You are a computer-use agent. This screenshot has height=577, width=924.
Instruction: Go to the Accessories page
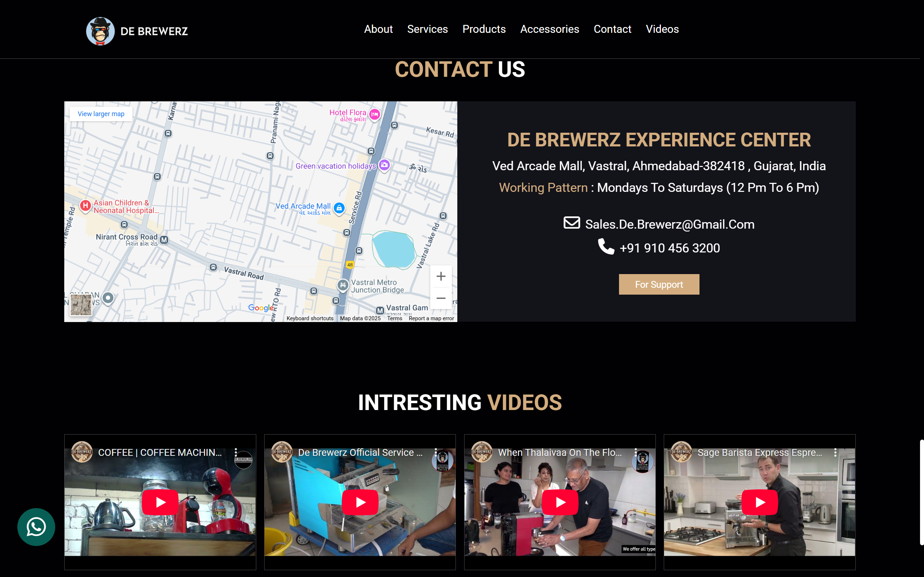[x=549, y=29]
